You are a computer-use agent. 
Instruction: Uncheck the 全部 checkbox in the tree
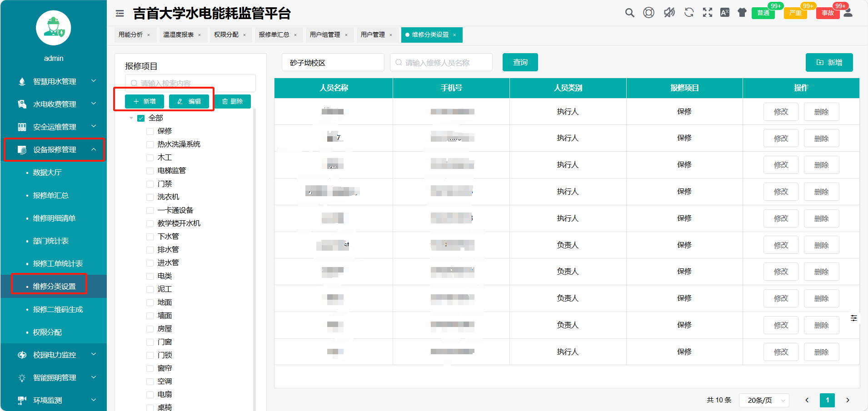pyautogui.click(x=141, y=118)
